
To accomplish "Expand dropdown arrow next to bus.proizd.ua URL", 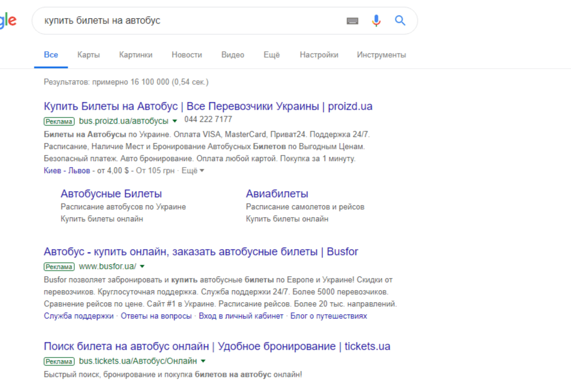I will point(174,121).
